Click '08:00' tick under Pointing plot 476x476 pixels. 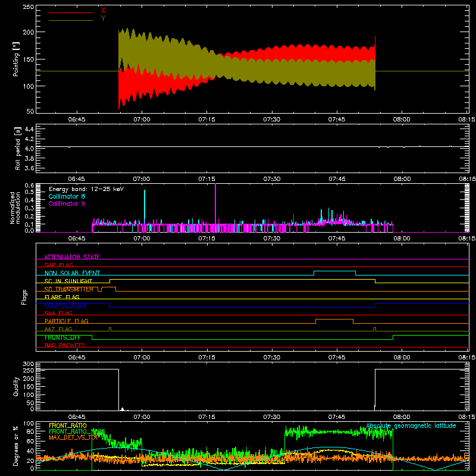(x=402, y=120)
